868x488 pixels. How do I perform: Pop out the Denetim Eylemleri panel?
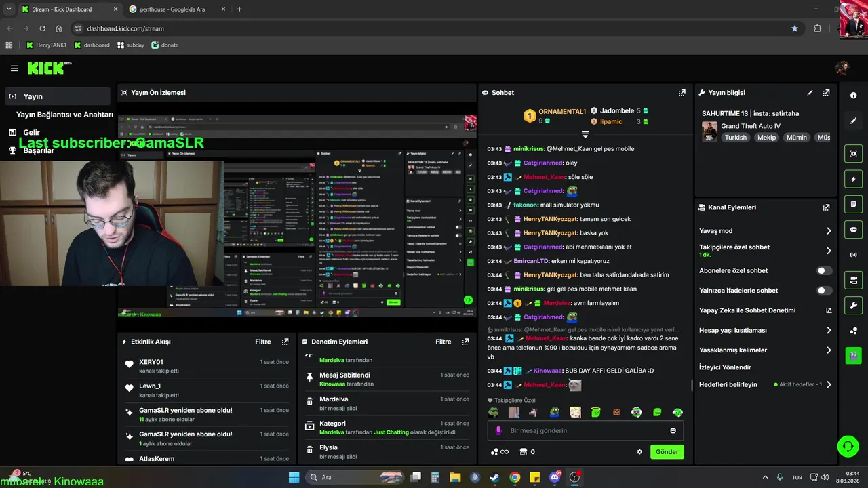465,342
